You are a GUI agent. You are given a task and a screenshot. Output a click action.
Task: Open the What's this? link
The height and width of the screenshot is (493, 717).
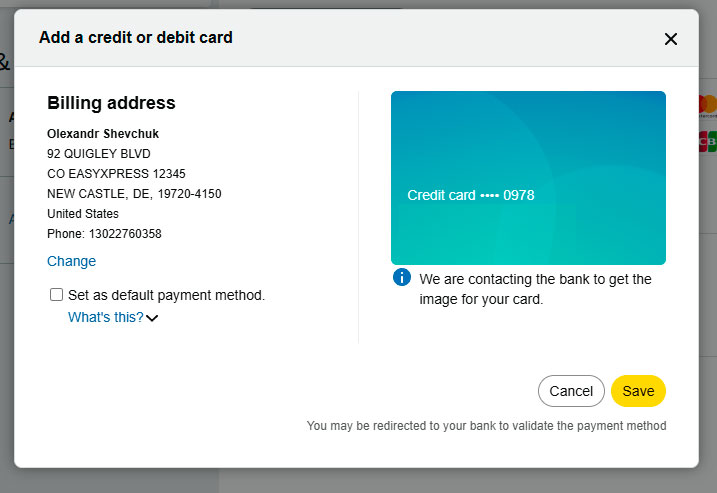click(x=105, y=318)
